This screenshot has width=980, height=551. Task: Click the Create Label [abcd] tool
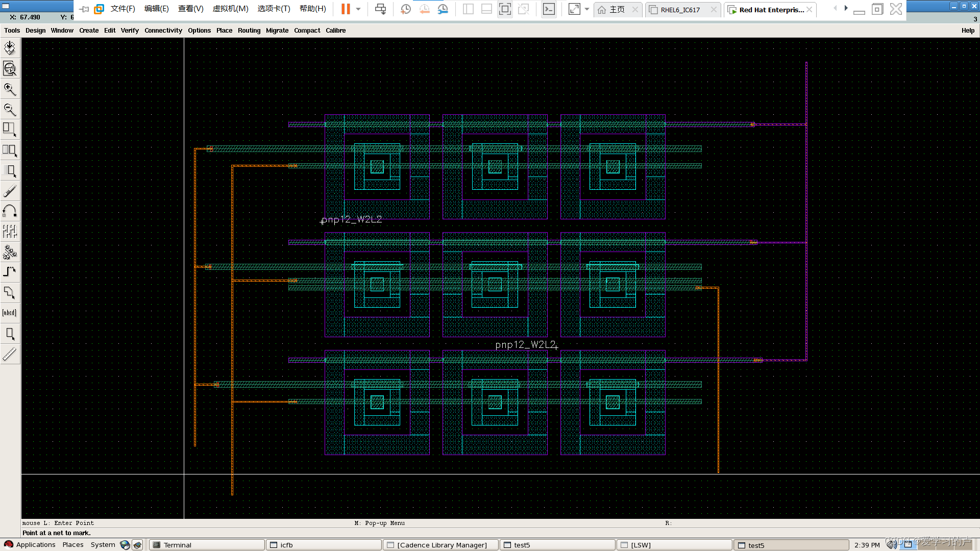(x=10, y=313)
